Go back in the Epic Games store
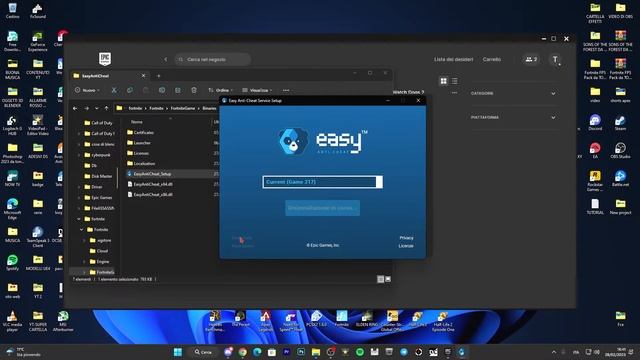 (165, 60)
